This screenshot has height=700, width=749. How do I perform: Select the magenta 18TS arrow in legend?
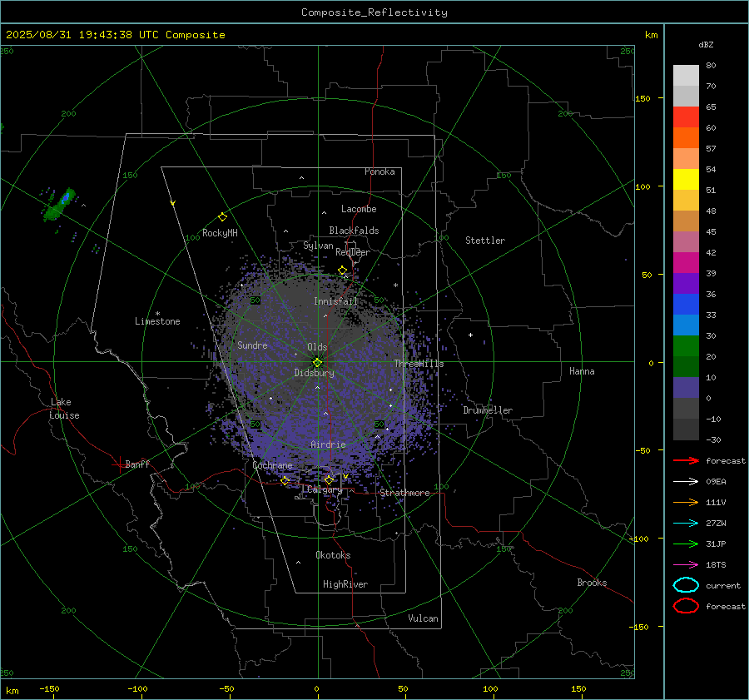coord(686,565)
